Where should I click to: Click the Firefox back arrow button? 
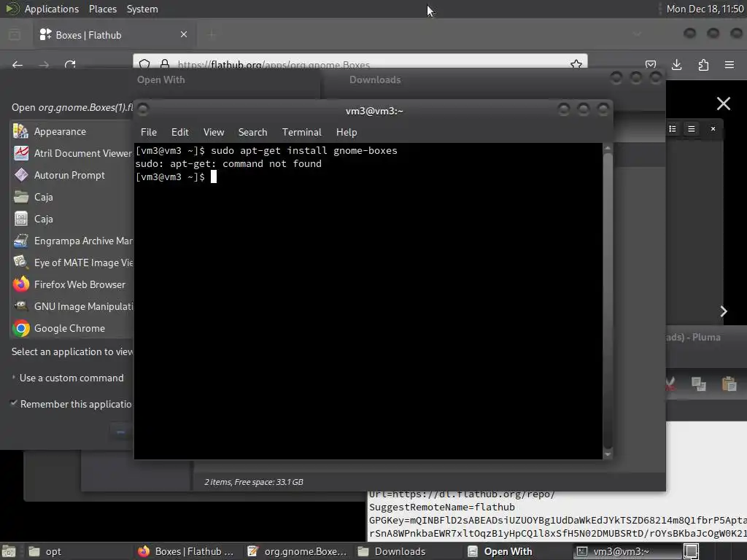[x=18, y=65]
